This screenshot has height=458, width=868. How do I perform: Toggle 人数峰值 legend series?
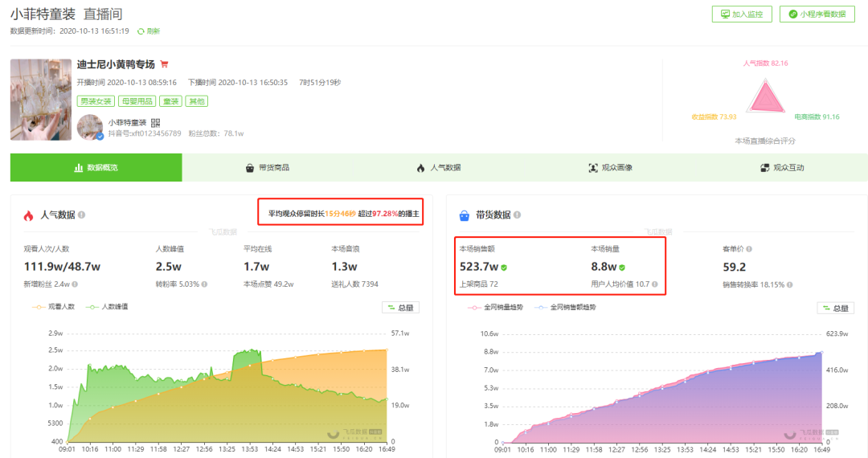click(107, 306)
